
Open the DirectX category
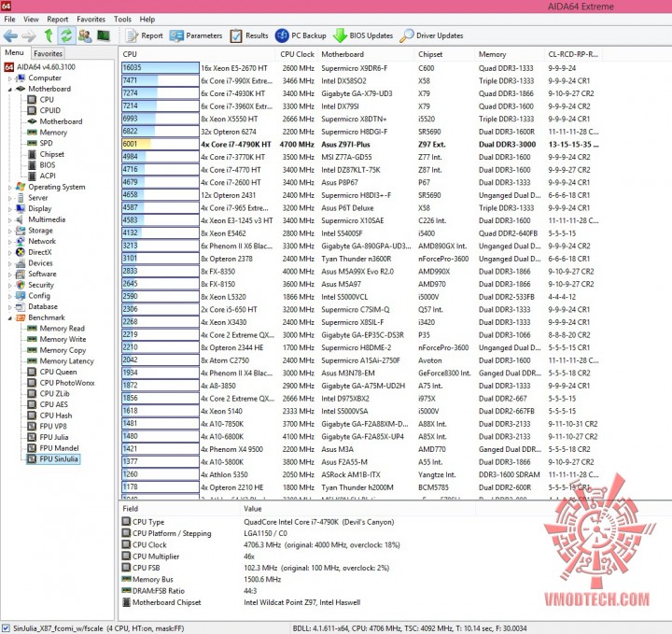pyautogui.click(x=39, y=252)
